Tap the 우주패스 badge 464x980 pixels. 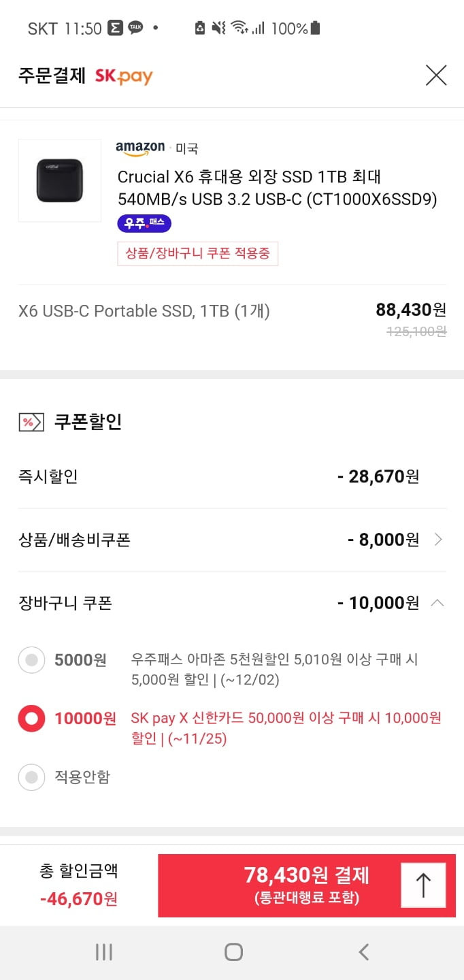tap(144, 223)
